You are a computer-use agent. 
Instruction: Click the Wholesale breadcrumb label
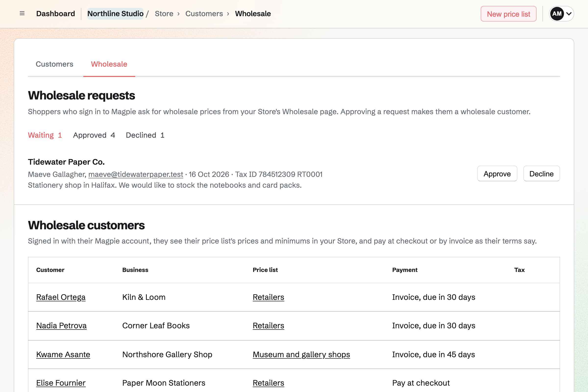click(x=253, y=14)
